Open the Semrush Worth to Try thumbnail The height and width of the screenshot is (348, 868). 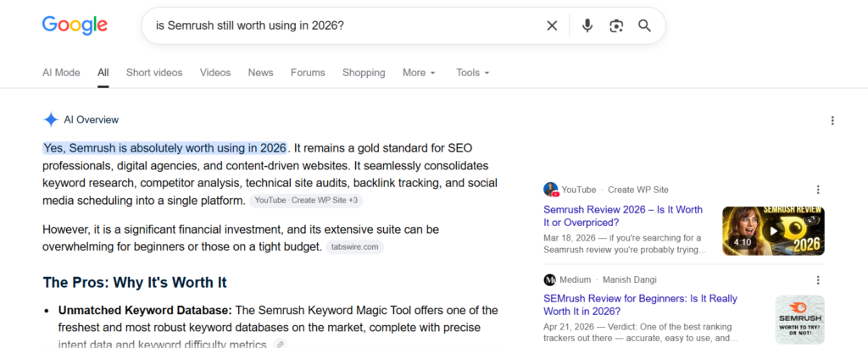coord(799,320)
